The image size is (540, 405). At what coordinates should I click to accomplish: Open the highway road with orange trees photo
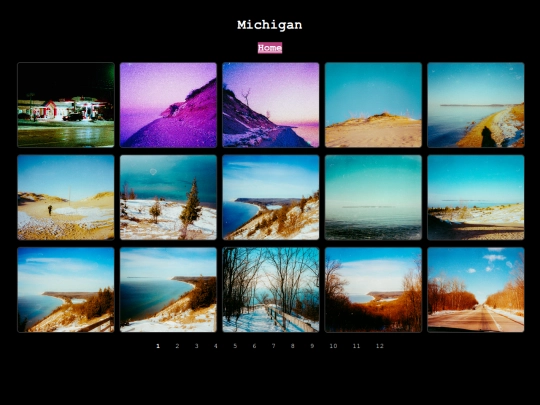pos(476,290)
